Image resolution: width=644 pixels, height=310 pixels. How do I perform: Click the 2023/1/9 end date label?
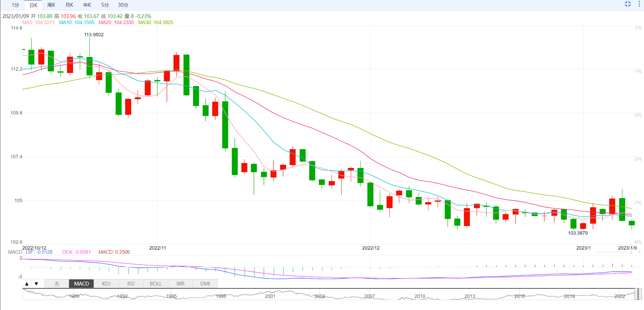627,248
